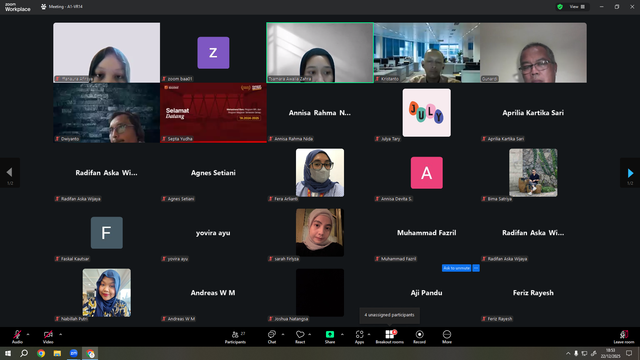Go to previous gallery page arrow
The height and width of the screenshot is (360, 640).
[9, 173]
